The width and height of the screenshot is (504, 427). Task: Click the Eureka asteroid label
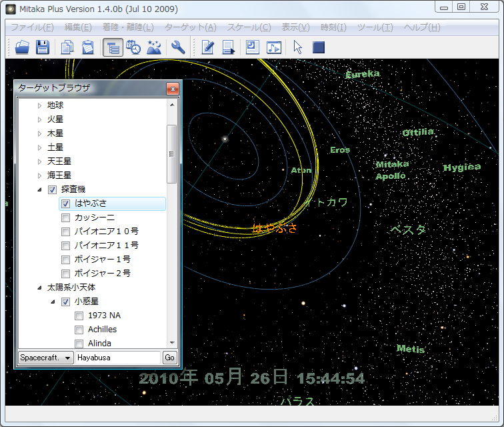point(363,74)
